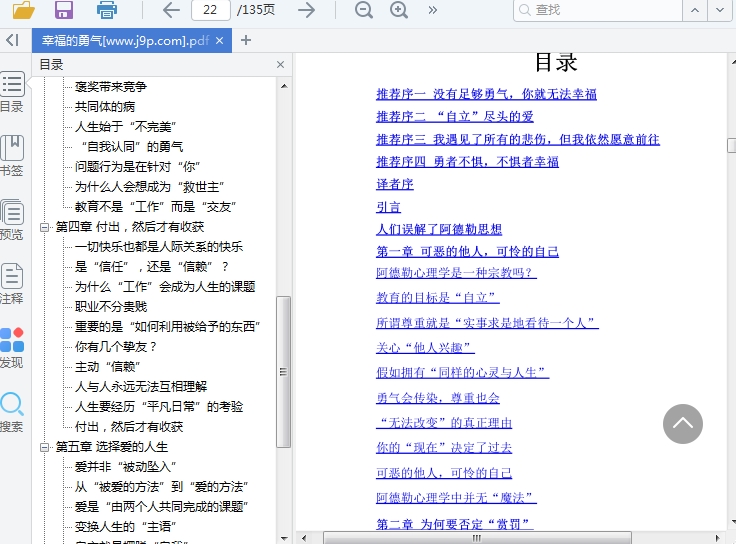The width and height of the screenshot is (736, 544).
Task: Open link 教育的目标是“自立”
Action: pyautogui.click(x=438, y=298)
